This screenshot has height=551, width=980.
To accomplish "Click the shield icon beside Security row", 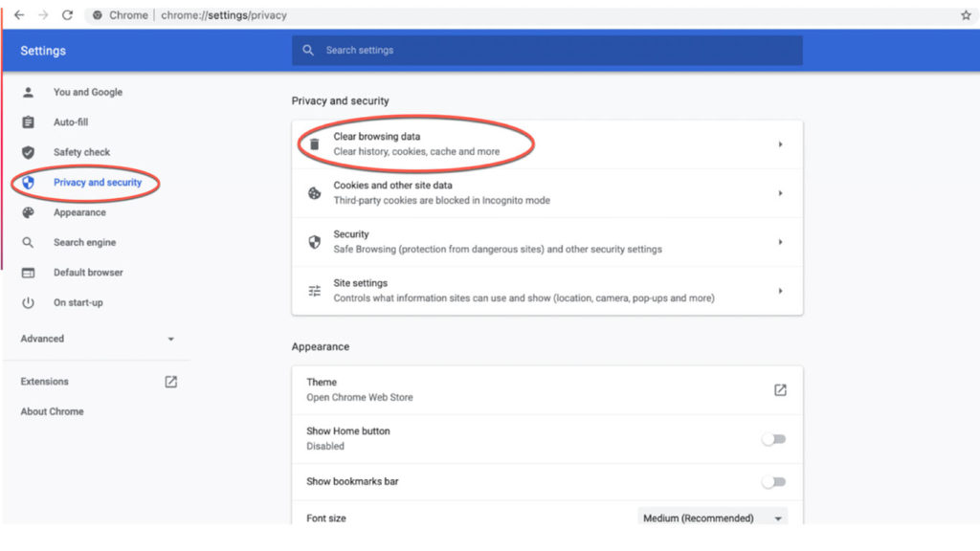I will [314, 242].
